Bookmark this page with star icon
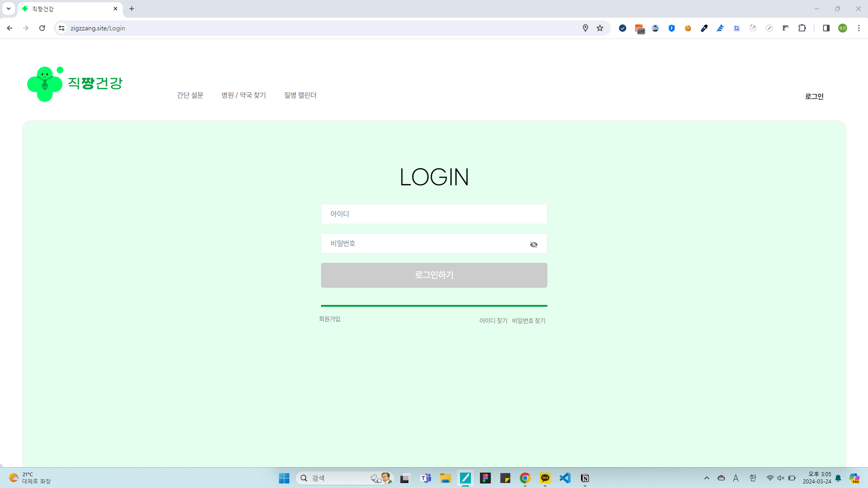Screen dimensions: 868x488 pos(600,28)
